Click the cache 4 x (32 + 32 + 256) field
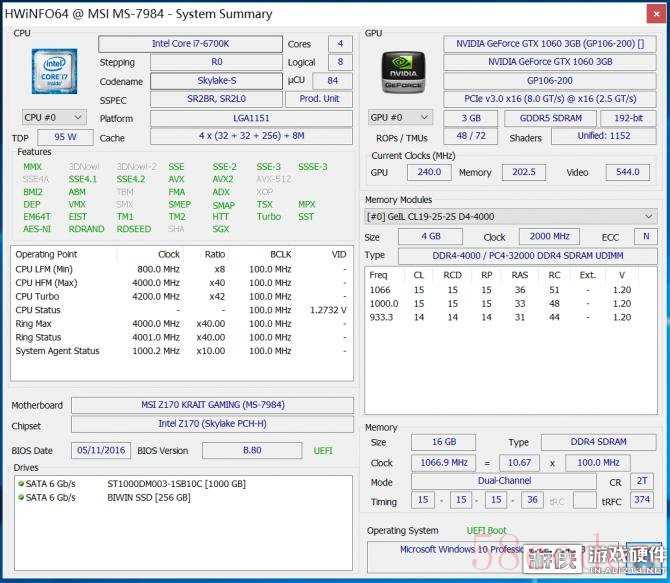 point(251,136)
